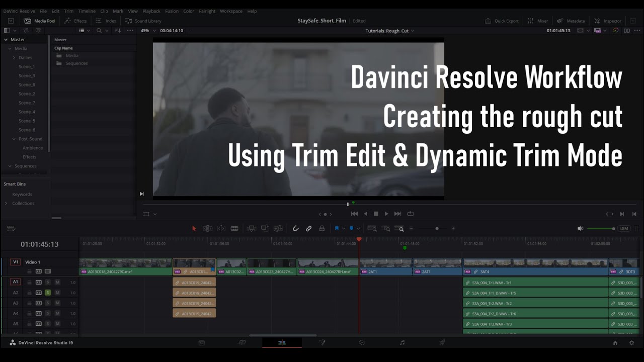Activate Dynamic Trim Mode tool
Image resolution: width=644 pixels, height=362 pixels.
tap(221, 228)
